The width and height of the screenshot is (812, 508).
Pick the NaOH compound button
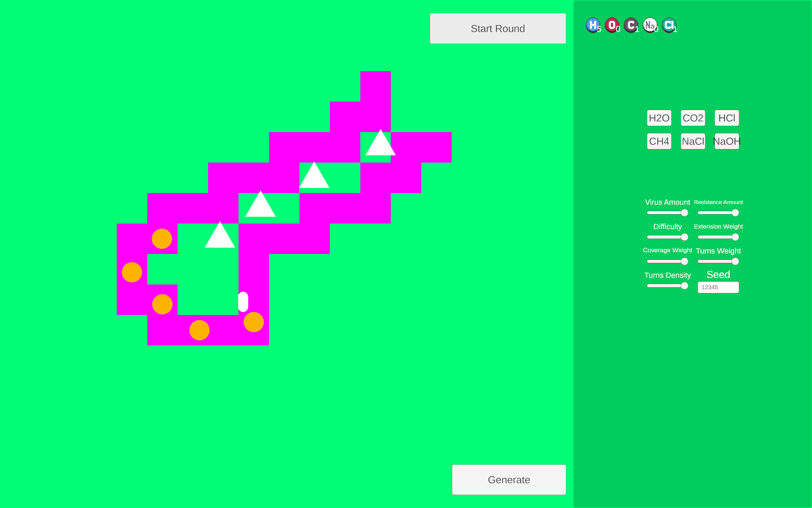[727, 141]
